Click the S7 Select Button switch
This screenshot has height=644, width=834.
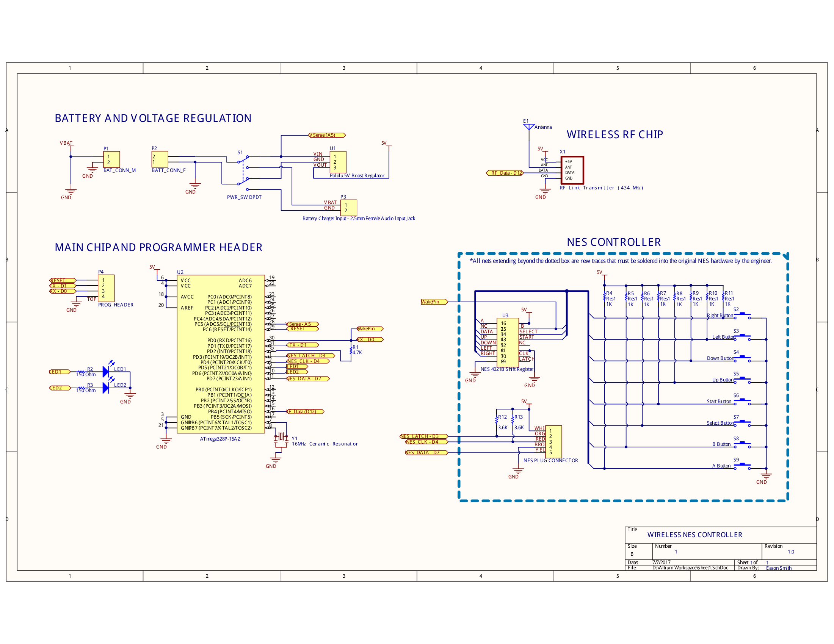coord(742,423)
